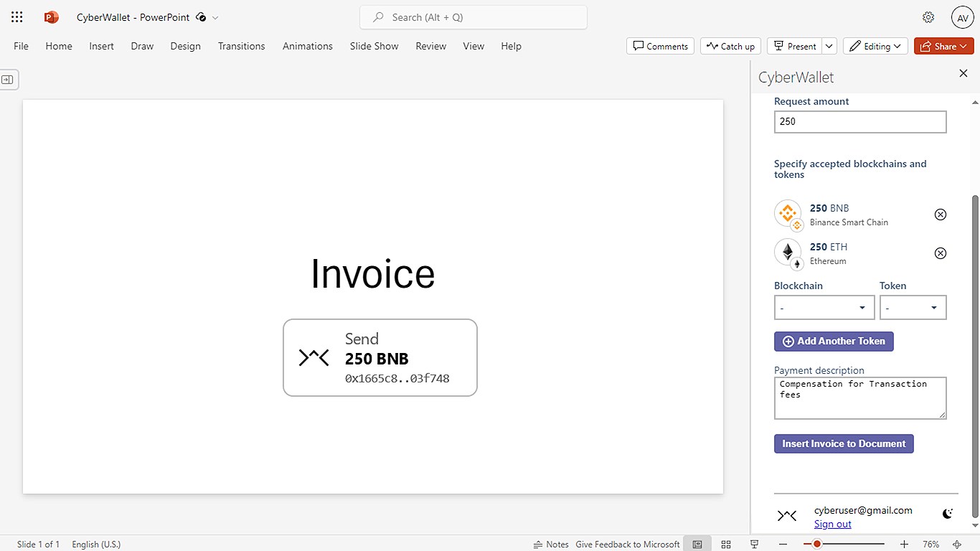Image resolution: width=980 pixels, height=551 pixels.
Task: Start slide show from status bar icon
Action: point(754,545)
